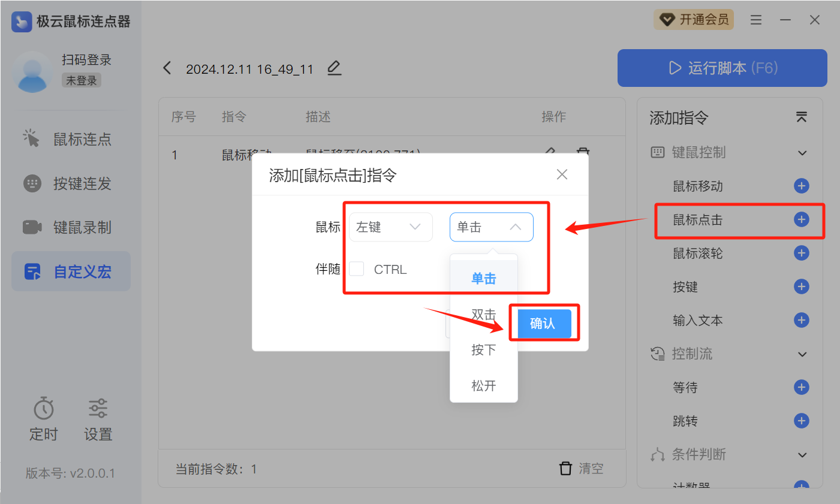Click plus icon beside 按键 command
840x504 pixels.
click(x=801, y=286)
